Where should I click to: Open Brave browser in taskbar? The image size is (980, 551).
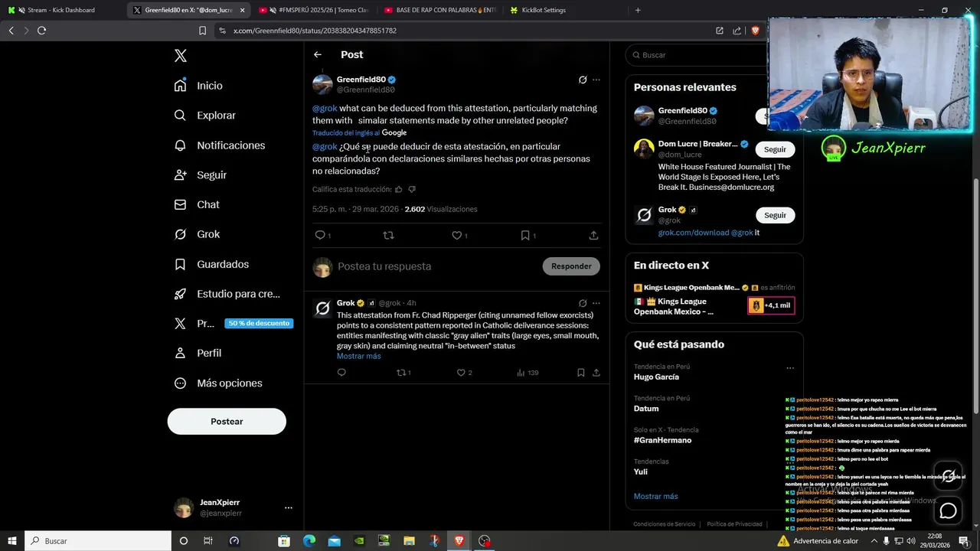click(459, 541)
